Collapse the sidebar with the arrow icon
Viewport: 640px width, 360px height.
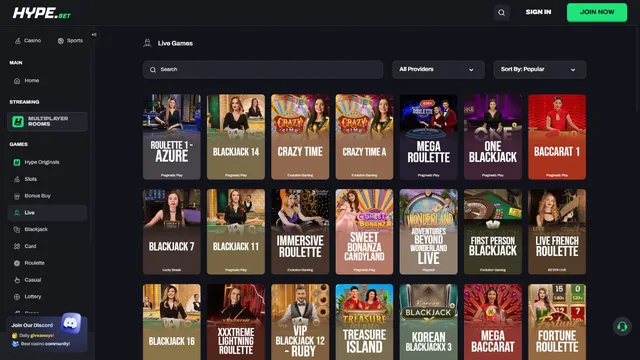[x=94, y=35]
